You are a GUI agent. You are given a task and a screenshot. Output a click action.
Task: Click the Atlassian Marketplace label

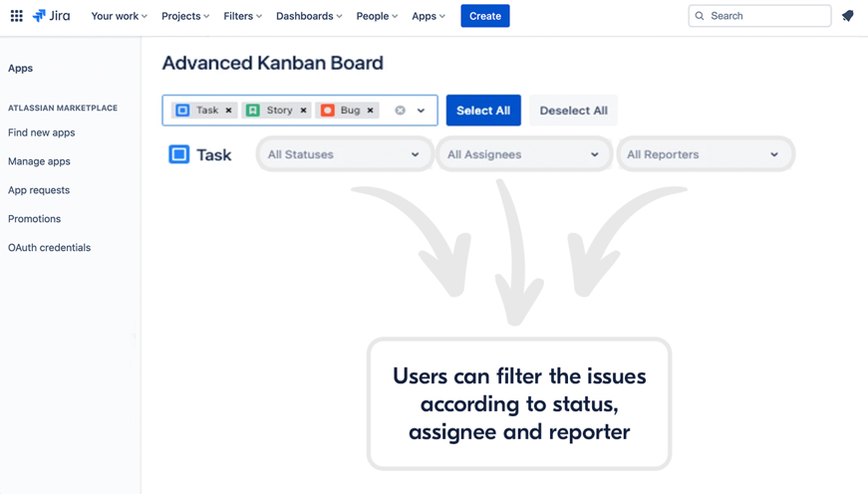(63, 108)
